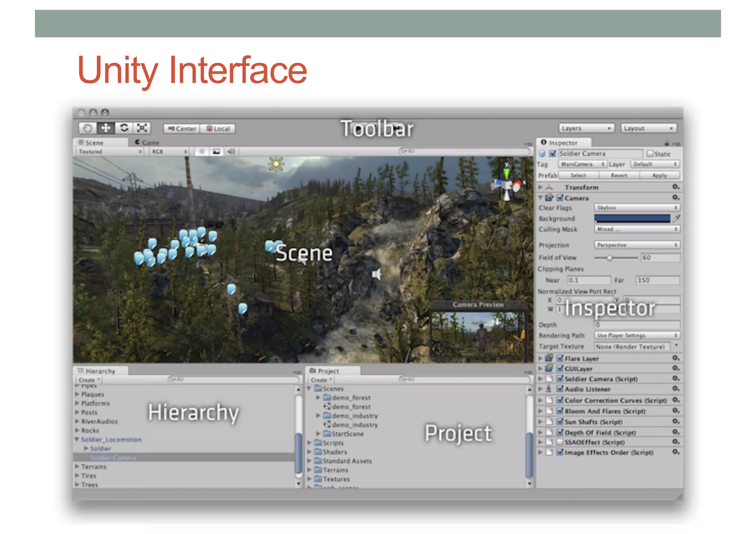Select the Move (translate) tool
This screenshot has width=756, height=534.
pos(106,128)
